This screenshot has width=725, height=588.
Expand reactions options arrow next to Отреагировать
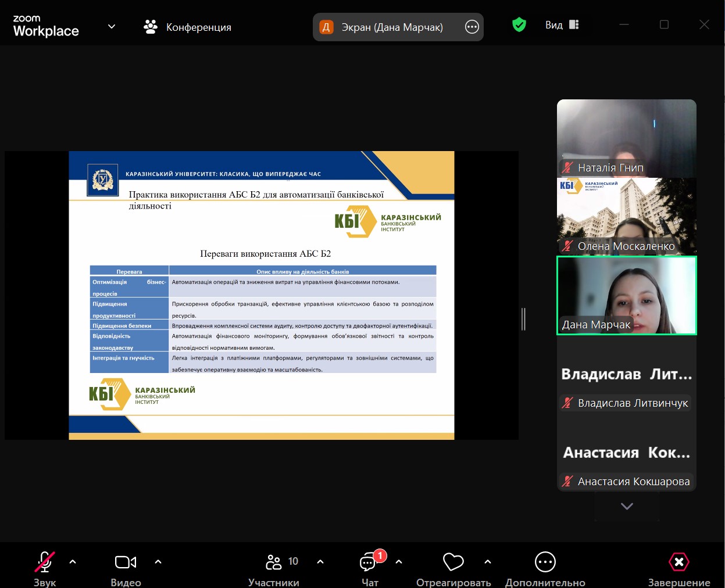[488, 562]
